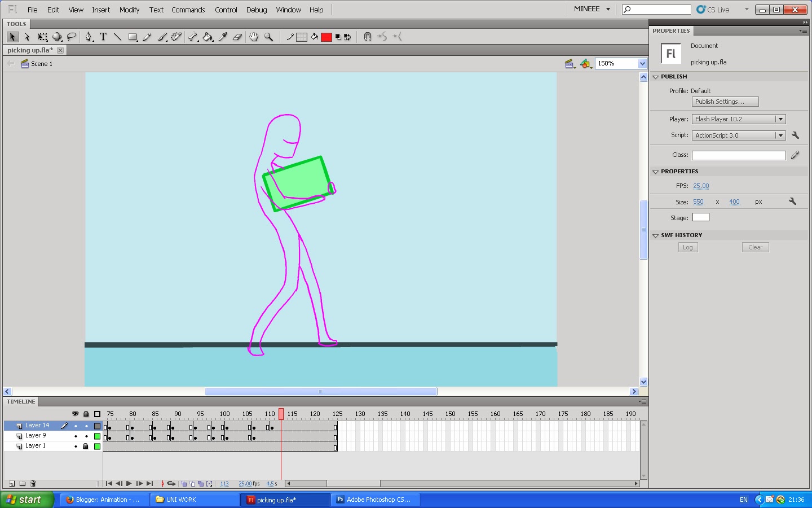Select the Rectangle tool
Image resolution: width=812 pixels, height=508 pixels.
point(133,37)
